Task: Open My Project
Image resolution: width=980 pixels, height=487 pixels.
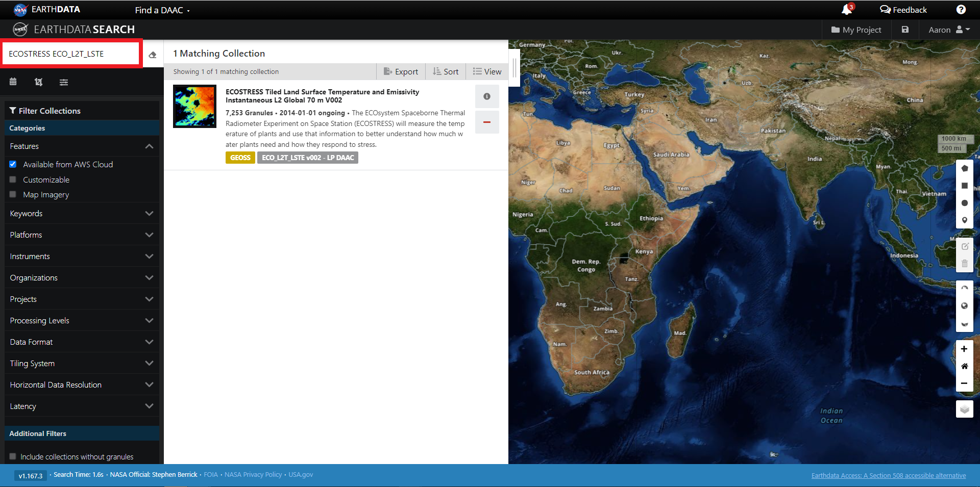Action: tap(856, 30)
